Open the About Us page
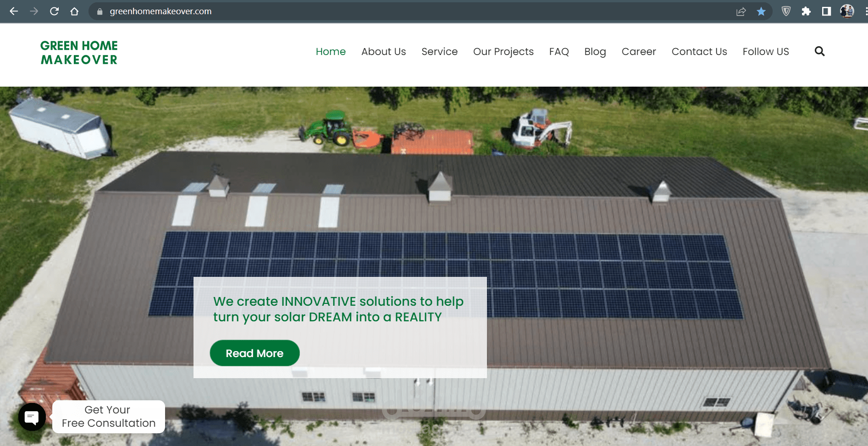Screen dimensions: 868x446 point(383,52)
